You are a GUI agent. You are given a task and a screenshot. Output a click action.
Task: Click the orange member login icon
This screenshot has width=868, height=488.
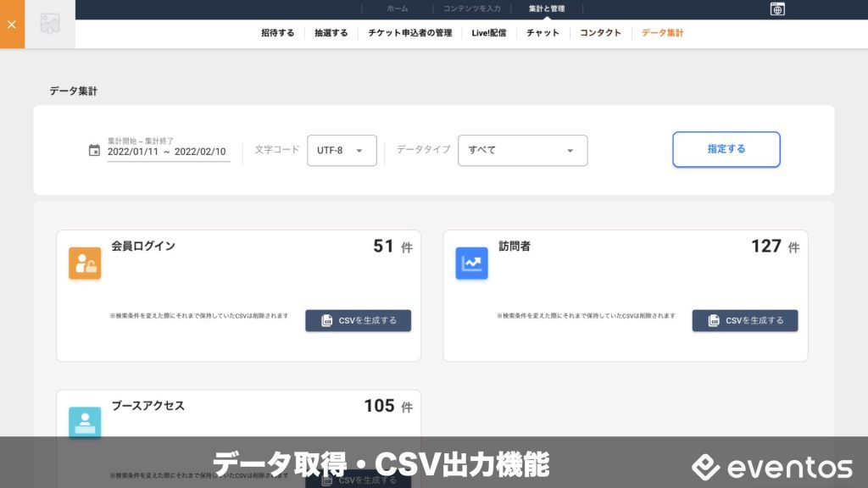(x=85, y=263)
